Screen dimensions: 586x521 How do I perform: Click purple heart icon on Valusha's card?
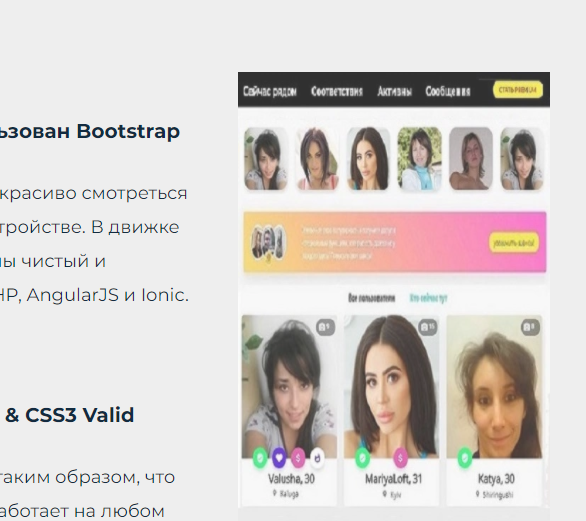279,457
